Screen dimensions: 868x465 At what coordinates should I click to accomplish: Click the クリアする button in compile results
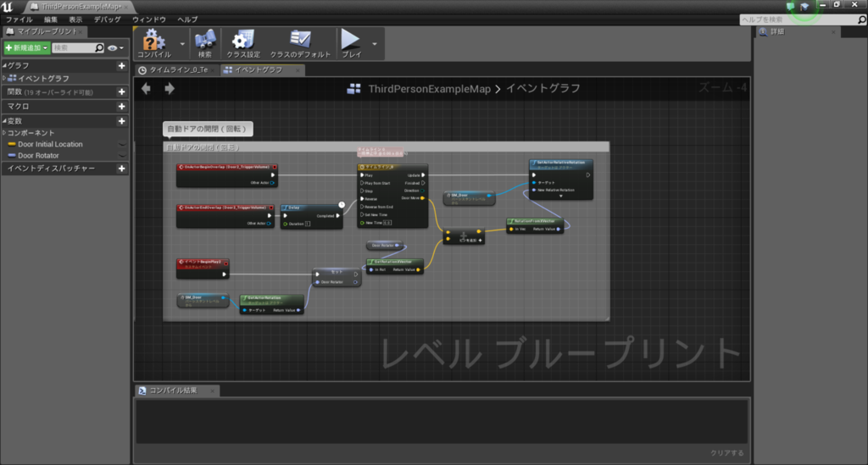pos(727,453)
